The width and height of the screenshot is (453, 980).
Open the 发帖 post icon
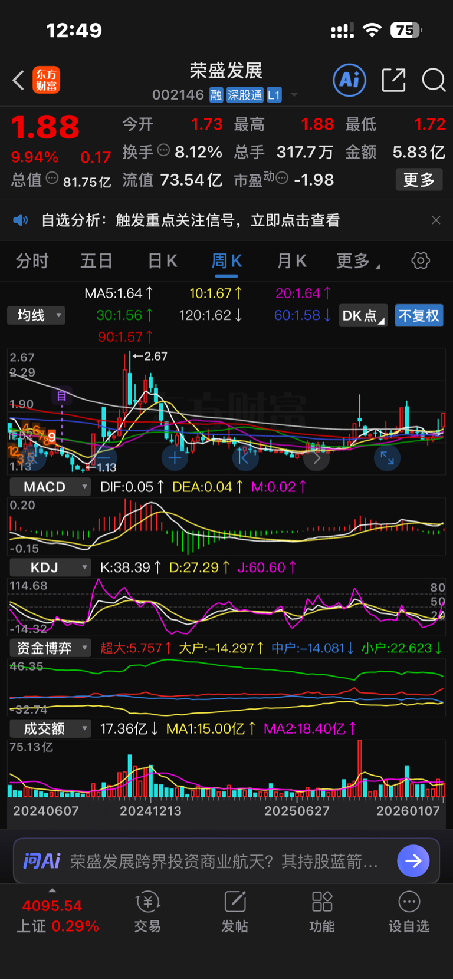(235, 912)
